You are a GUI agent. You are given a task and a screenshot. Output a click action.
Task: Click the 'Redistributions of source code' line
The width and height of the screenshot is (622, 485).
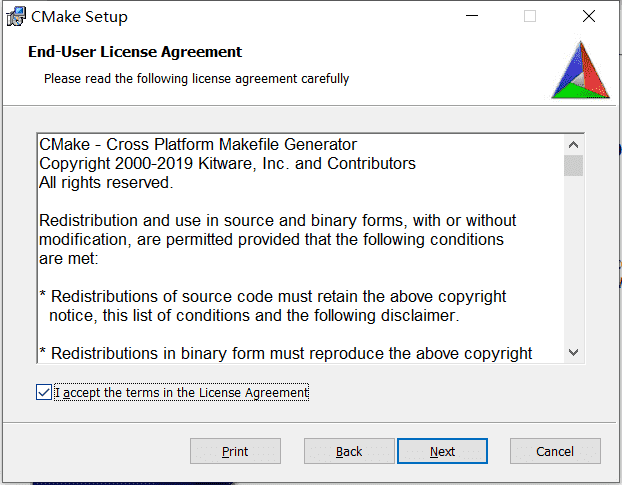tap(273, 297)
